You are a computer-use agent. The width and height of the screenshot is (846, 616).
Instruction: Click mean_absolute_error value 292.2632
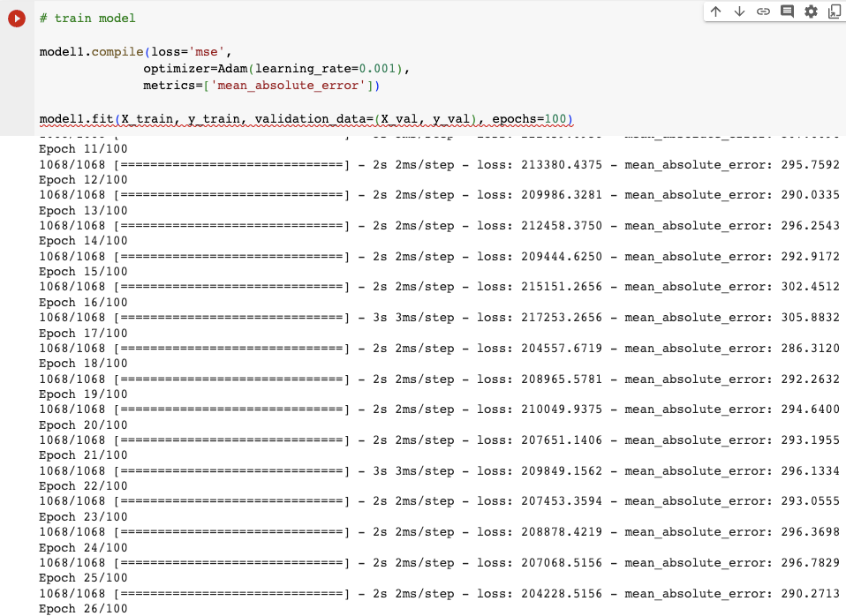click(x=811, y=379)
